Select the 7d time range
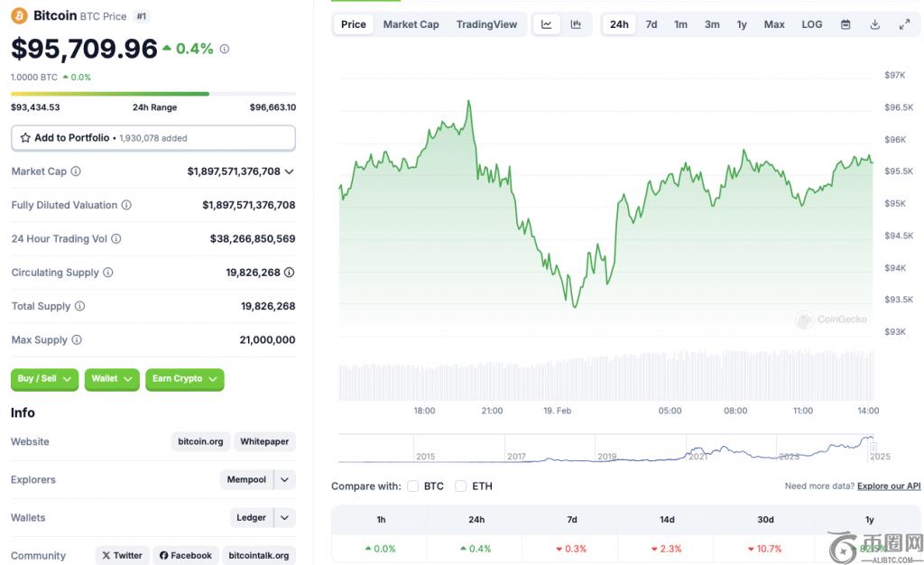 (651, 24)
